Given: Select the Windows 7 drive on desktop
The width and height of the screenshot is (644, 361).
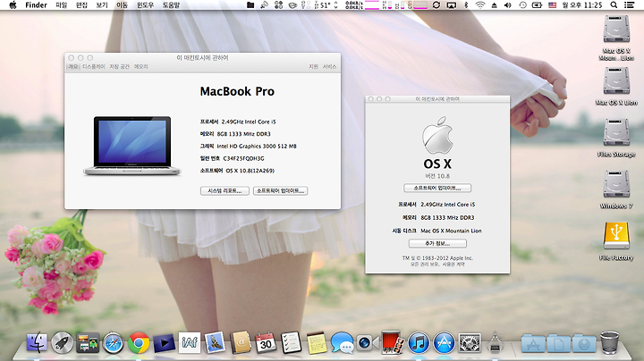Looking at the screenshot, I should [616, 184].
